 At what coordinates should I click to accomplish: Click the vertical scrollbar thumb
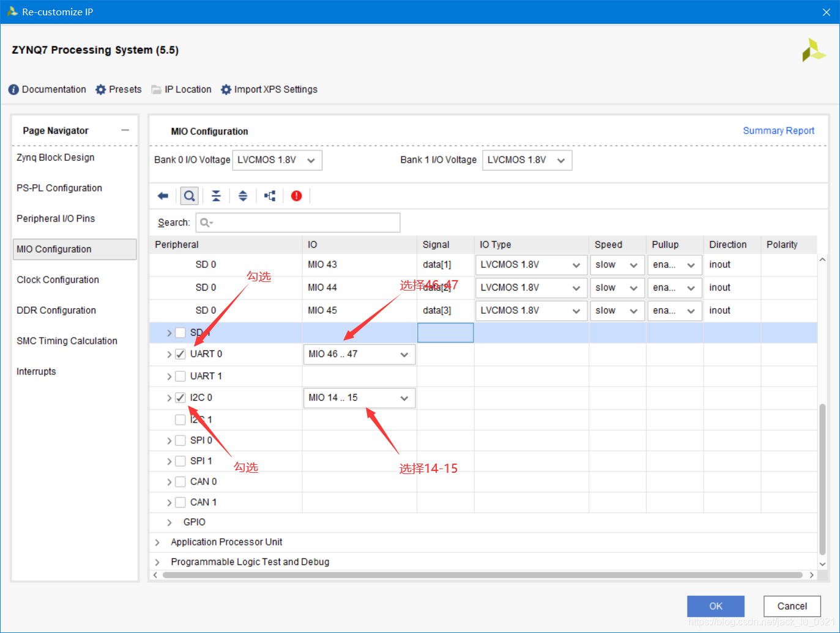(x=822, y=479)
